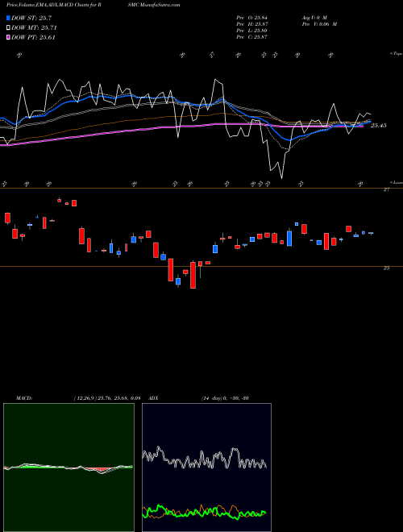This screenshot has height=532, width=403.
Task: Select the 'DOW ST: 25.7' label
Action: (31, 18)
